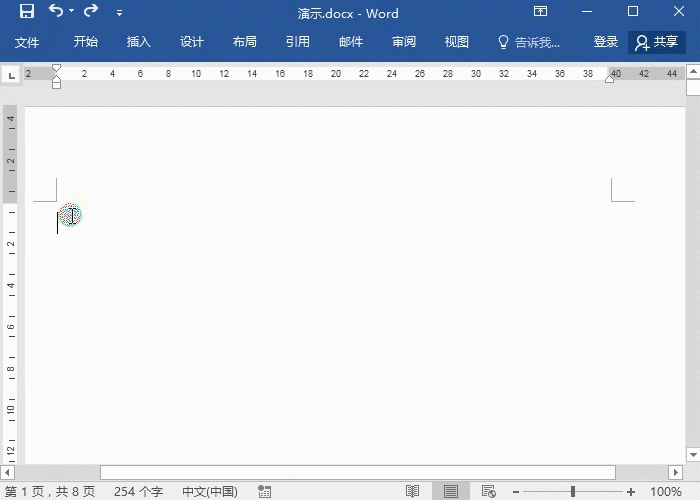Click the zoom slider handle
This screenshot has width=700, height=500.
pyautogui.click(x=573, y=491)
